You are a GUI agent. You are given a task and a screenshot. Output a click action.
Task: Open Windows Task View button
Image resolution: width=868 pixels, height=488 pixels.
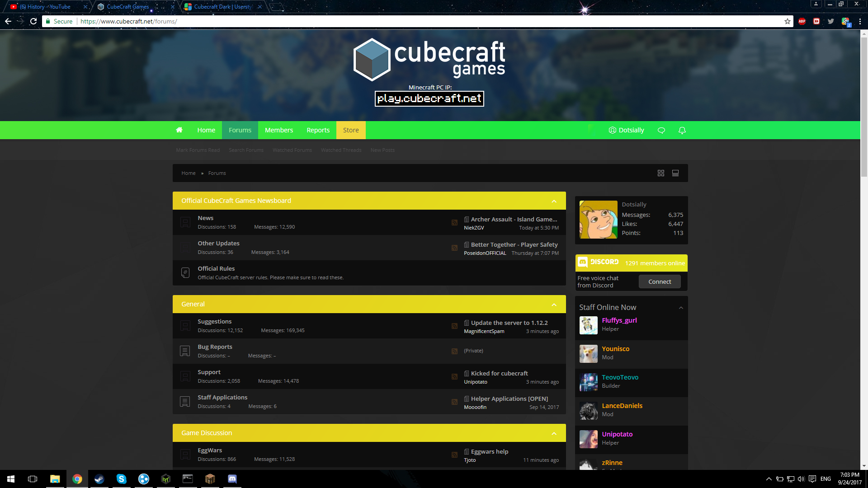click(33, 479)
